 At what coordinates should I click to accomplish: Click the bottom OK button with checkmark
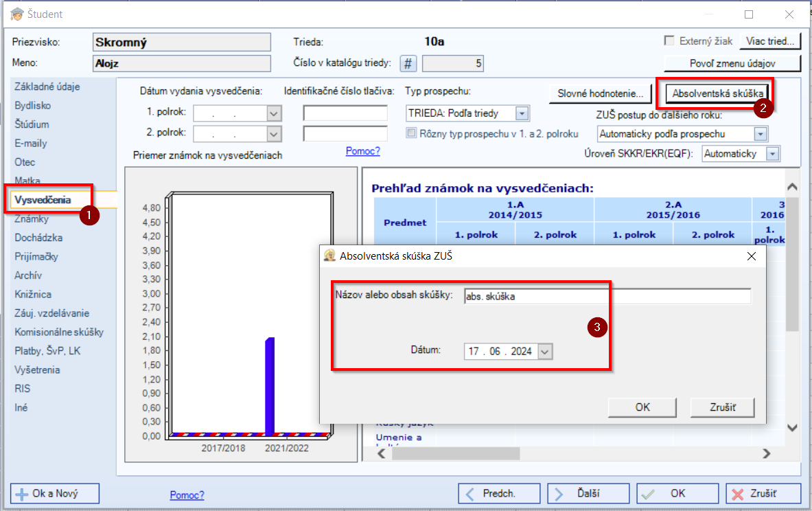677,493
